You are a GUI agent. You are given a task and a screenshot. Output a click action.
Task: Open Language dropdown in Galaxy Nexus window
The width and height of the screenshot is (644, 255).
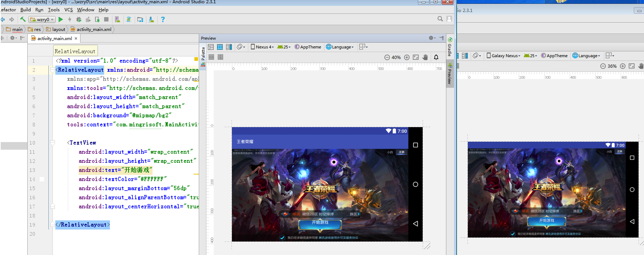[586, 56]
